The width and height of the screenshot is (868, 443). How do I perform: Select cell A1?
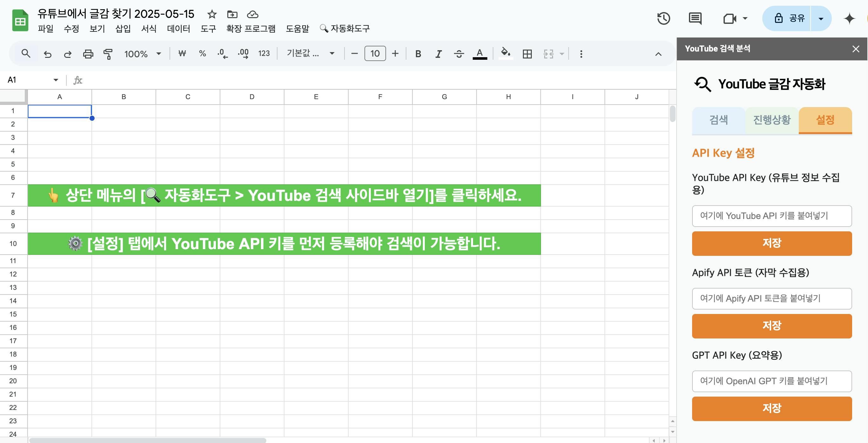[60, 111]
